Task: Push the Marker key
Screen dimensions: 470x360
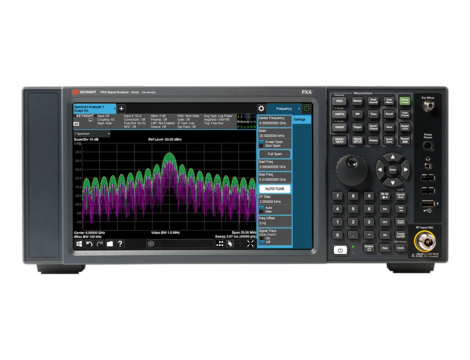Action: click(357, 101)
